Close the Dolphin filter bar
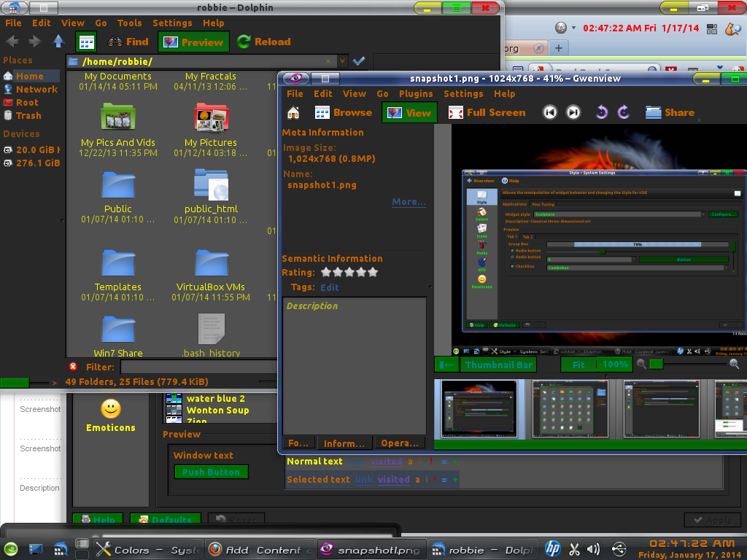Screen dimensions: 747x560 [x=73, y=367]
